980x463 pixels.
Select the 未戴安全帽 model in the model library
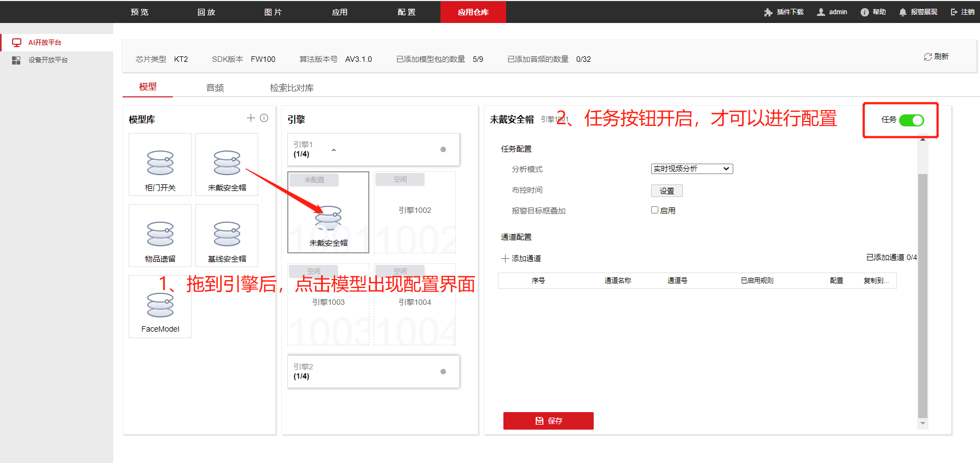point(227,164)
